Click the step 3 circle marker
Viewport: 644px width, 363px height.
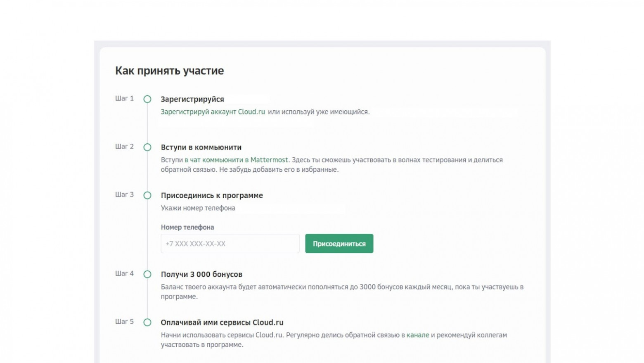click(x=147, y=195)
